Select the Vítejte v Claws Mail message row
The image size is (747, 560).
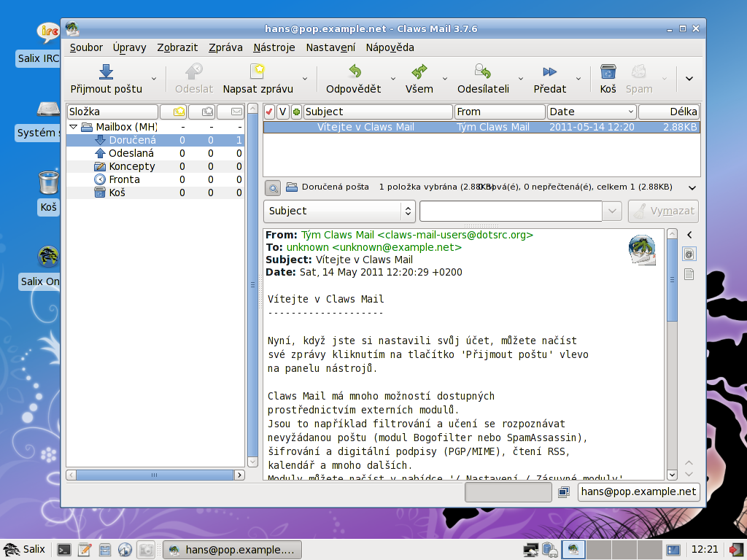coord(481,127)
